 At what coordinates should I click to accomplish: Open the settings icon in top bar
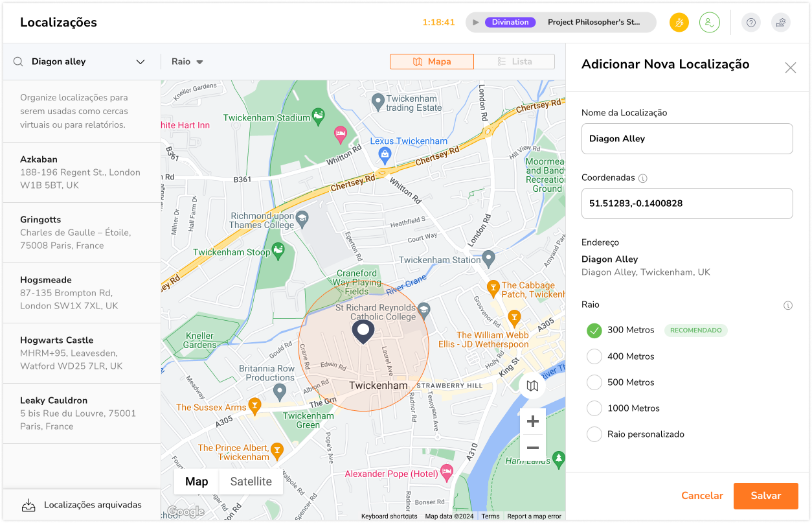[781, 23]
